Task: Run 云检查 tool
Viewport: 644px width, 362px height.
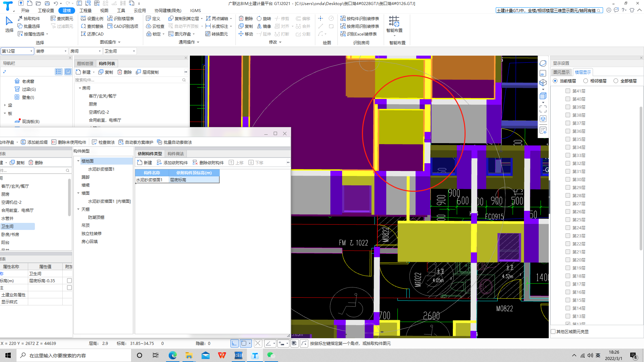Action: point(155,26)
